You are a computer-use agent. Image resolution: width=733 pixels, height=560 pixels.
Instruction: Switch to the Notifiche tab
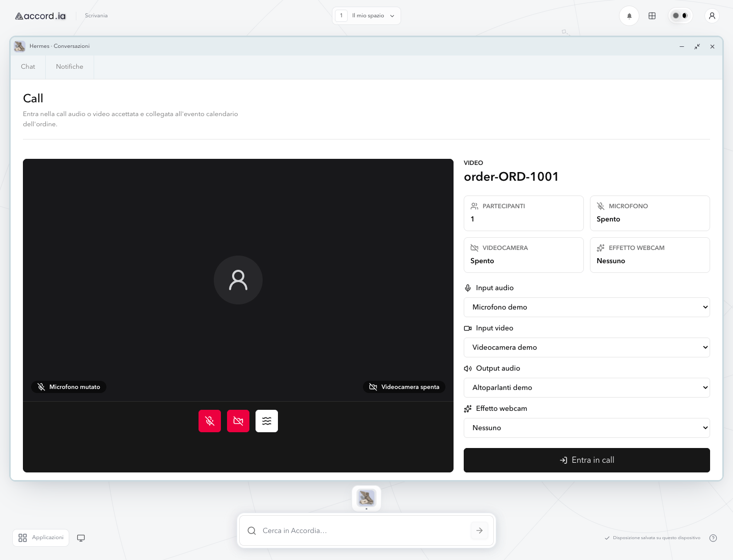(x=70, y=67)
